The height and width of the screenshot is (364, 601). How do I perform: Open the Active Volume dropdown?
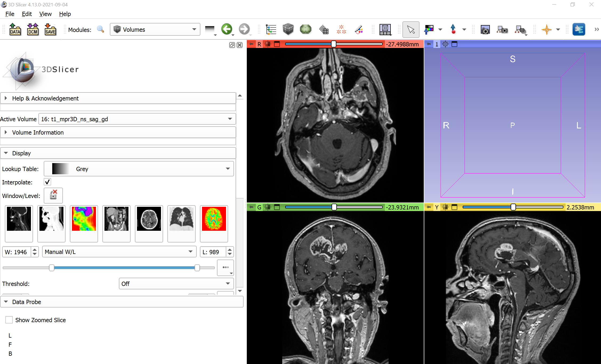137,119
